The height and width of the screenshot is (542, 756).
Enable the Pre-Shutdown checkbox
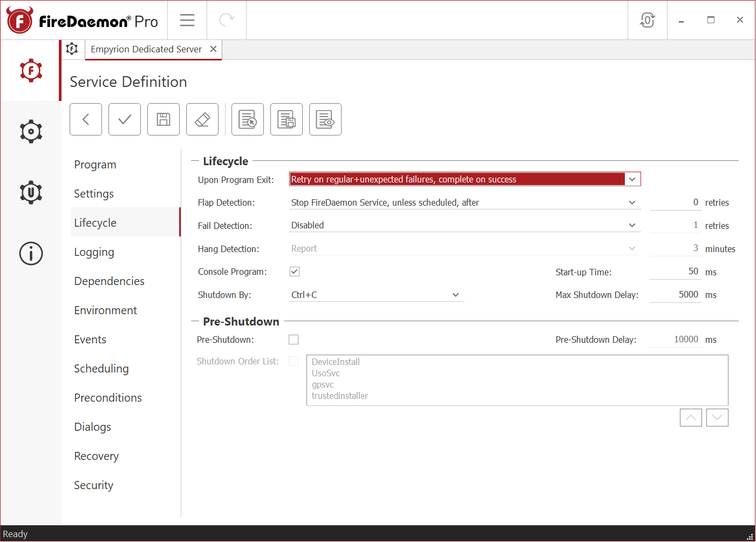point(294,340)
